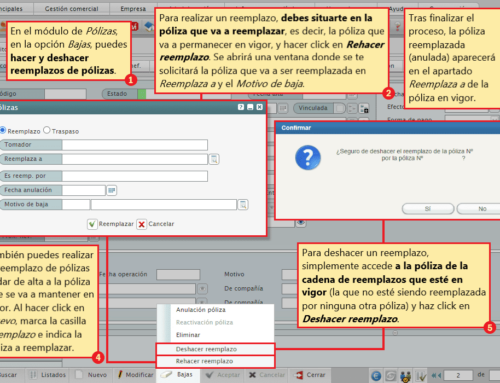This screenshot has height=383, width=500.
Task: Click the eye icon below the Pólizas dialog
Action: (x=301, y=223)
